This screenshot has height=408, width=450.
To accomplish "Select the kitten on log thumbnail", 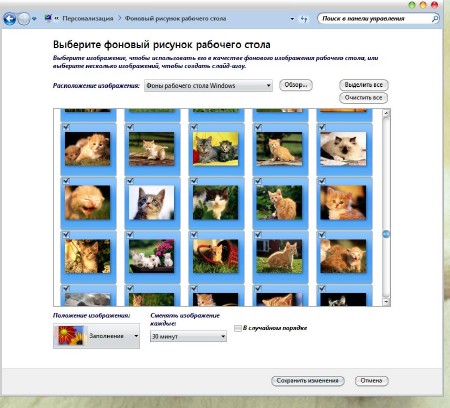I will (151, 149).
